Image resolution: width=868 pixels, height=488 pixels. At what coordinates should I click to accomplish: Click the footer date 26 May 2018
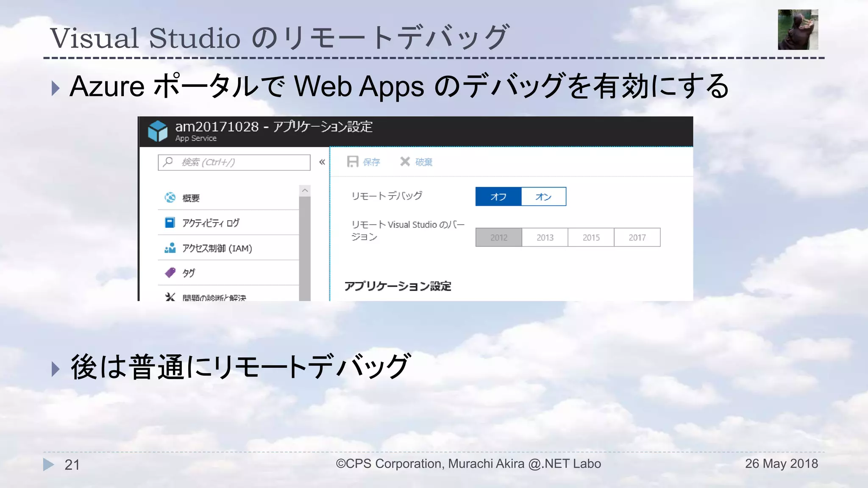click(x=782, y=463)
